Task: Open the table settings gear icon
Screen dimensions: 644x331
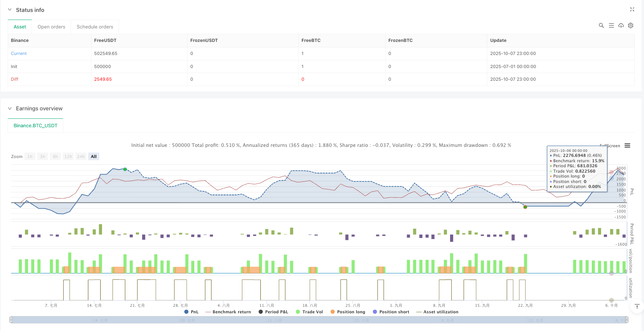Action: 631,25
